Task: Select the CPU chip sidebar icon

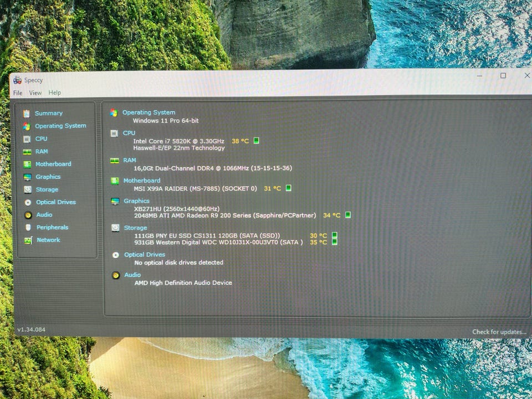Action: [27, 139]
